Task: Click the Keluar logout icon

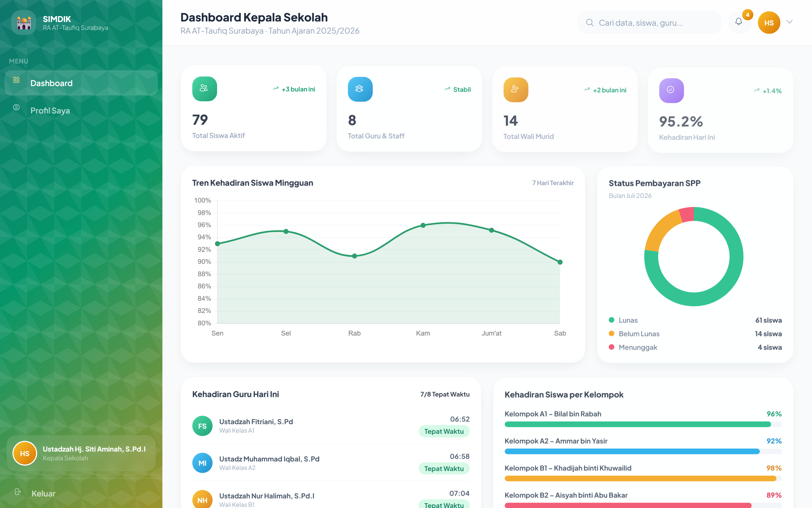Action: point(18,492)
